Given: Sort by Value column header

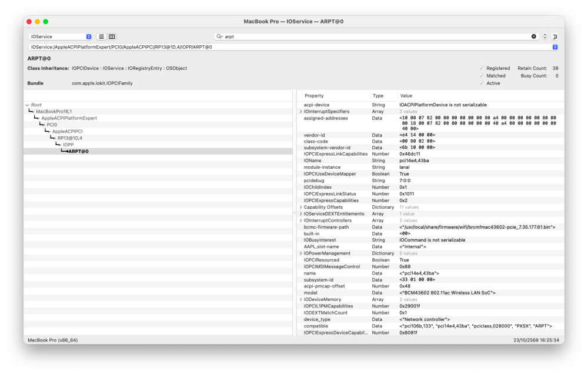Looking at the screenshot, I should click(x=481, y=96).
